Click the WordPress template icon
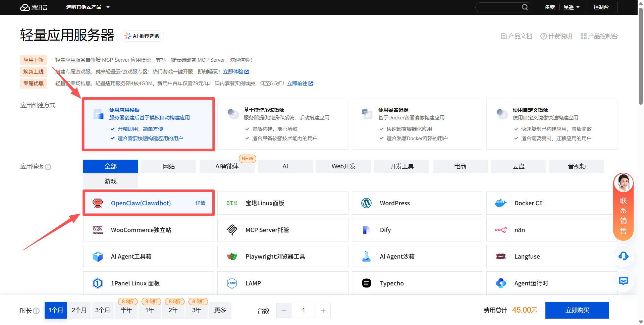The width and height of the screenshot is (644, 325). point(366,203)
